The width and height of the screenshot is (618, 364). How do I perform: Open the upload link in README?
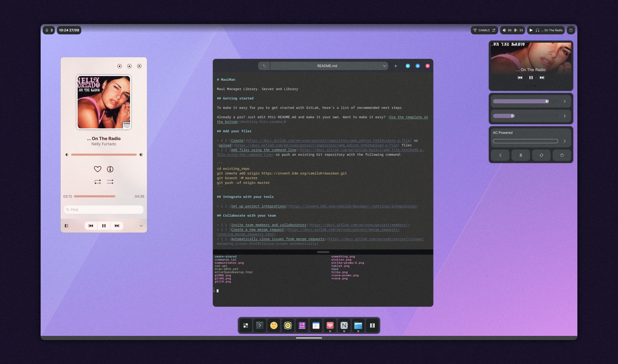(225, 145)
